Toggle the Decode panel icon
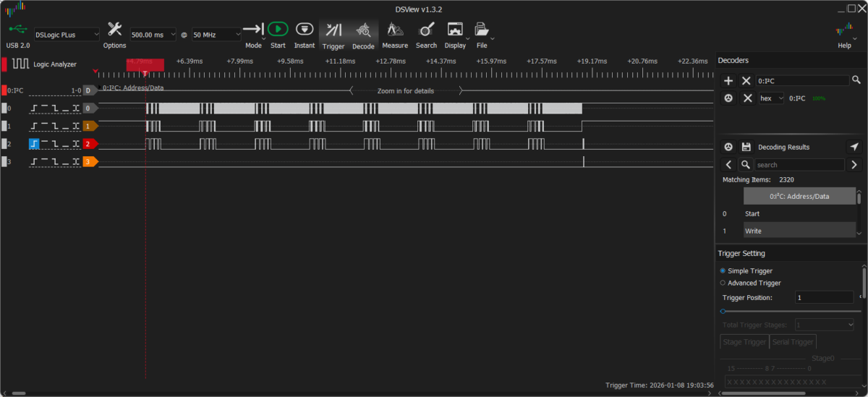Image resolution: width=868 pixels, height=397 pixels. pos(363,30)
